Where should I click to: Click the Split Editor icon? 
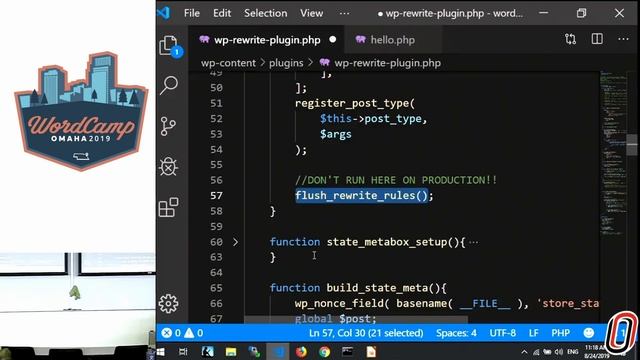[597, 39]
